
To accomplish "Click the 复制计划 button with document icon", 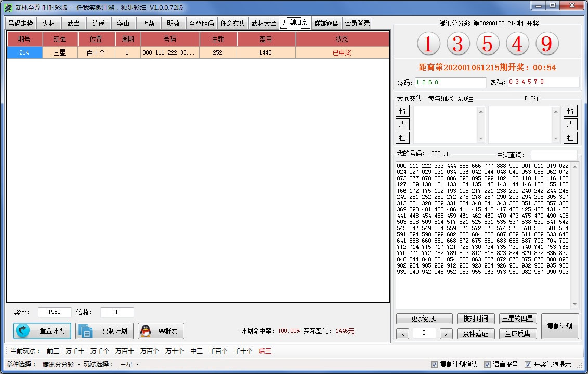I will [104, 331].
